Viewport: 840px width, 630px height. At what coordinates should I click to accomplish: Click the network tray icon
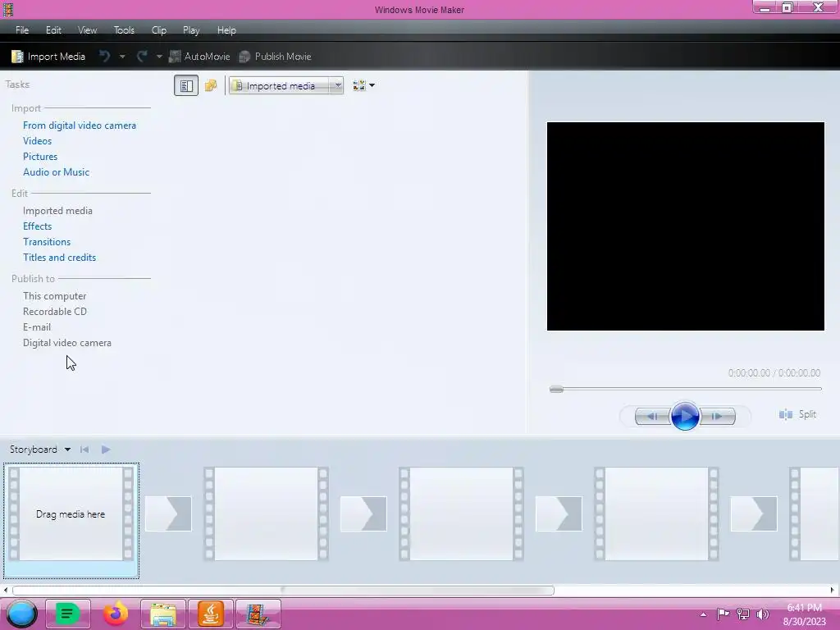click(x=743, y=614)
